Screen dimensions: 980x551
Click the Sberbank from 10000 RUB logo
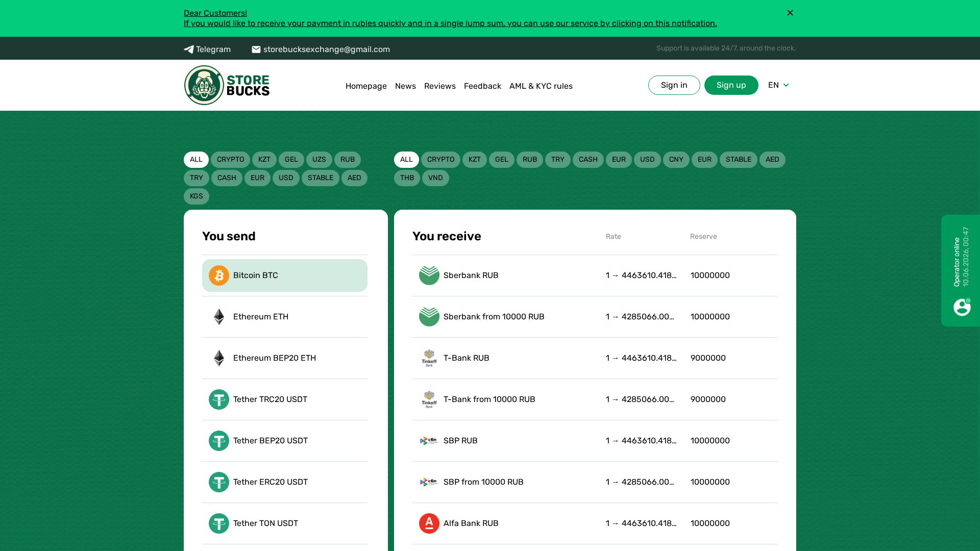[429, 317]
